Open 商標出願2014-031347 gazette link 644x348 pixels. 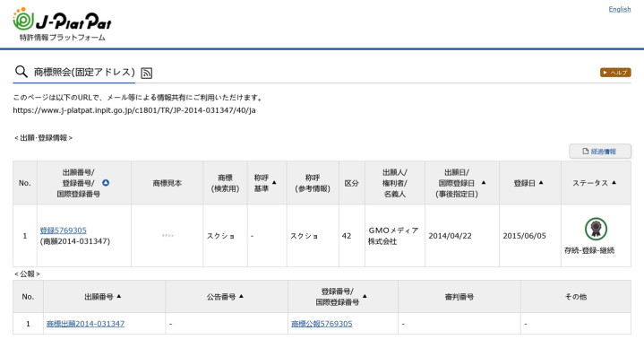pyautogui.click(x=85, y=324)
